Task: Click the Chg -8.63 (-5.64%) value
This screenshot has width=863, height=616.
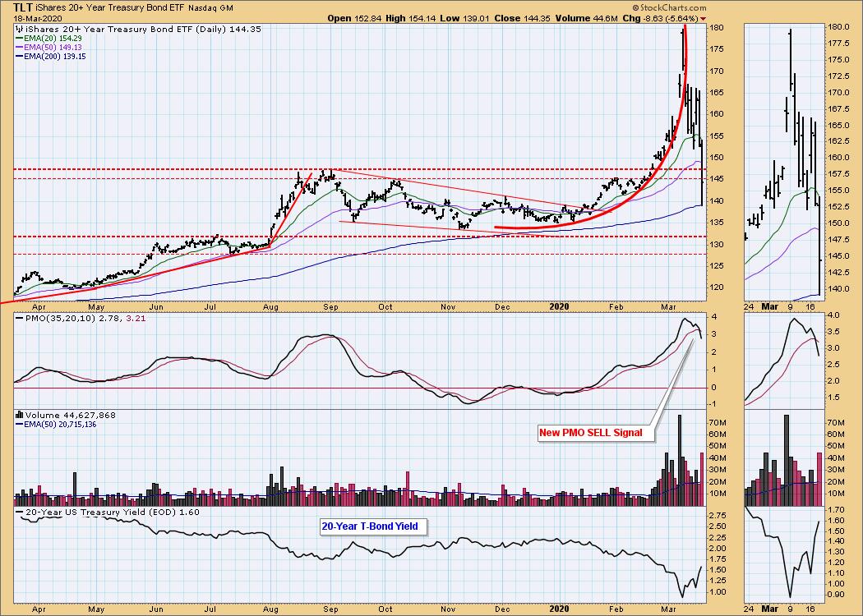Action: (x=661, y=18)
